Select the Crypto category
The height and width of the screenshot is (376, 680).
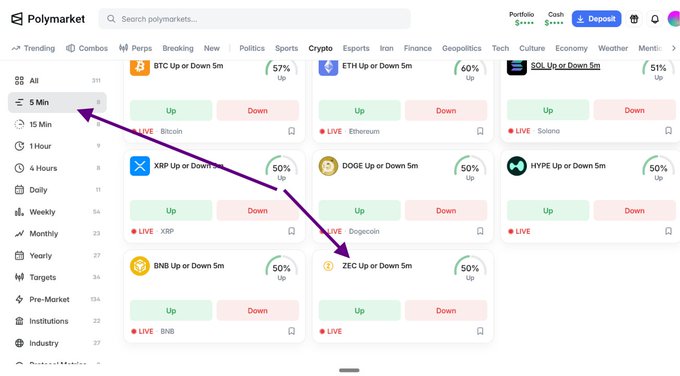tap(320, 48)
